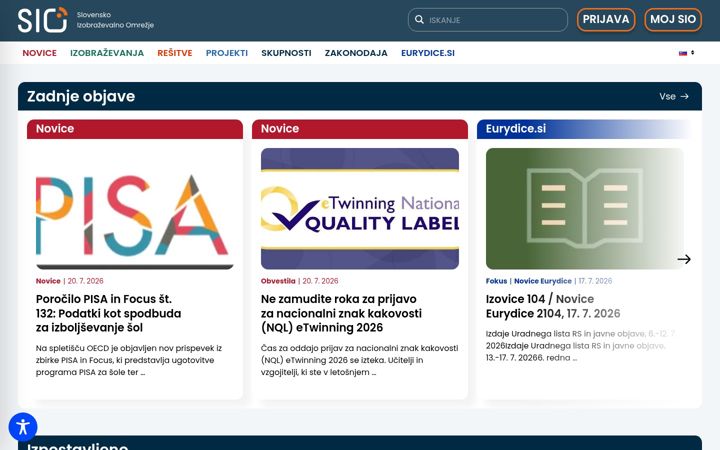Click the Vse link with arrow
The height and width of the screenshot is (450, 720).
tap(674, 96)
